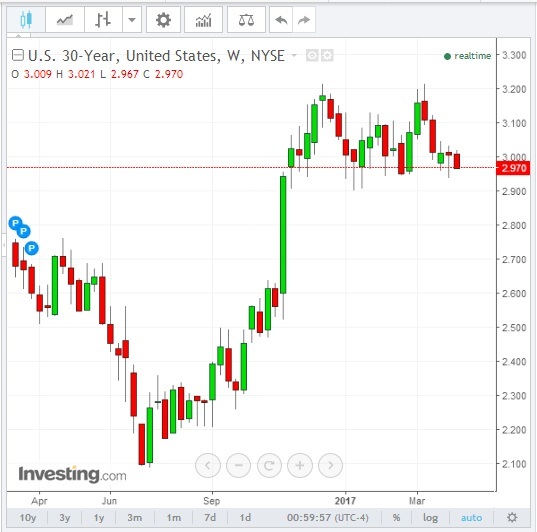
Task: Select the 1d time range
Action: pos(245,517)
